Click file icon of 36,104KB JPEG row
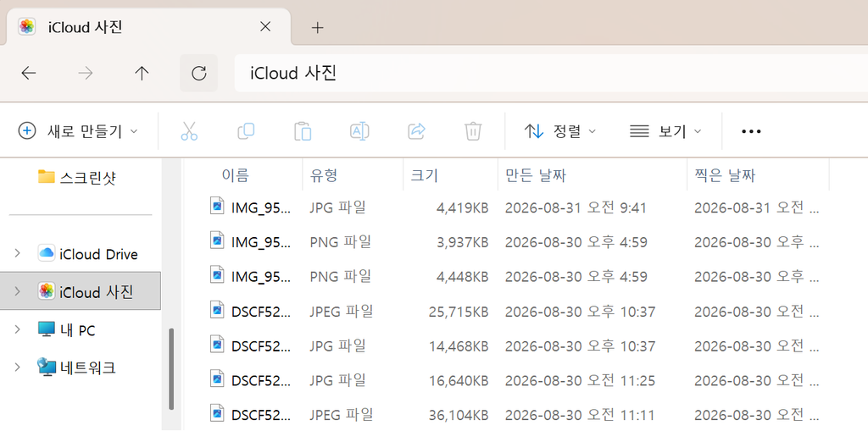 pyautogui.click(x=218, y=413)
